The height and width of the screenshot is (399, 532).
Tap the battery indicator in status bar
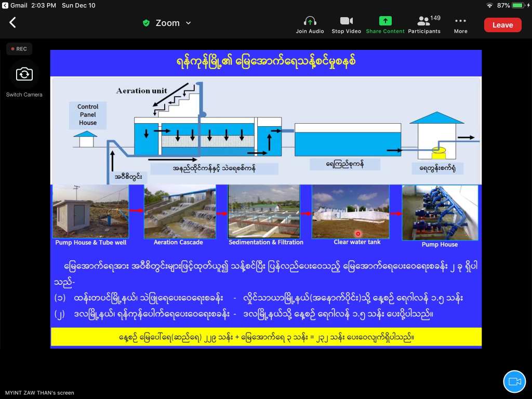click(x=519, y=5)
